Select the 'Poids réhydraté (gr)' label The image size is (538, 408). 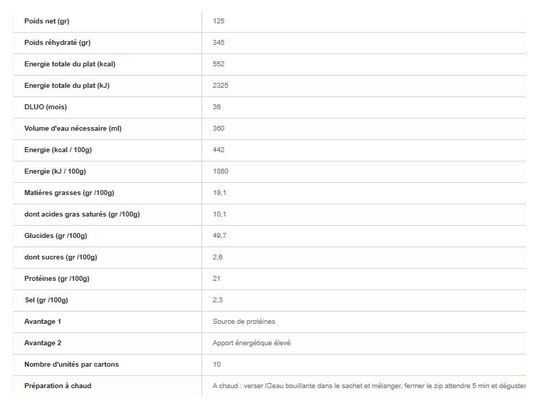57,43
